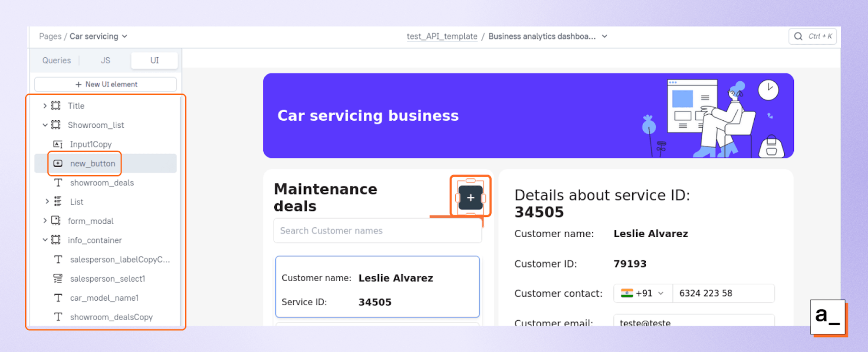Select showroom_deals in the widget tree
868x352 pixels.
coord(102,183)
